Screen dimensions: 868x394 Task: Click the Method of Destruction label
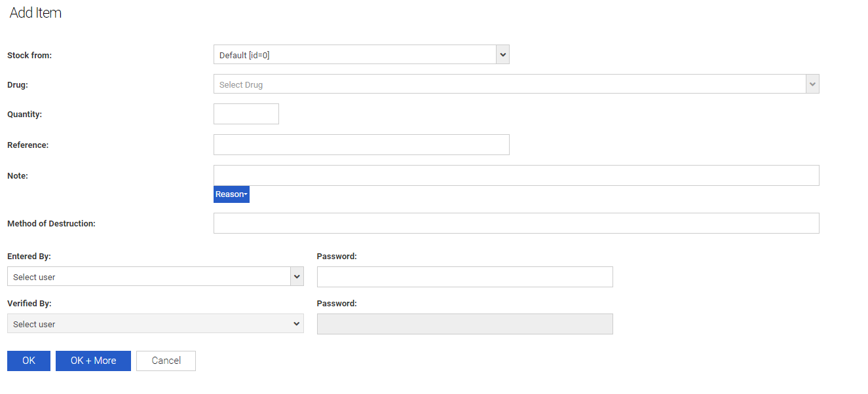pyautogui.click(x=51, y=224)
